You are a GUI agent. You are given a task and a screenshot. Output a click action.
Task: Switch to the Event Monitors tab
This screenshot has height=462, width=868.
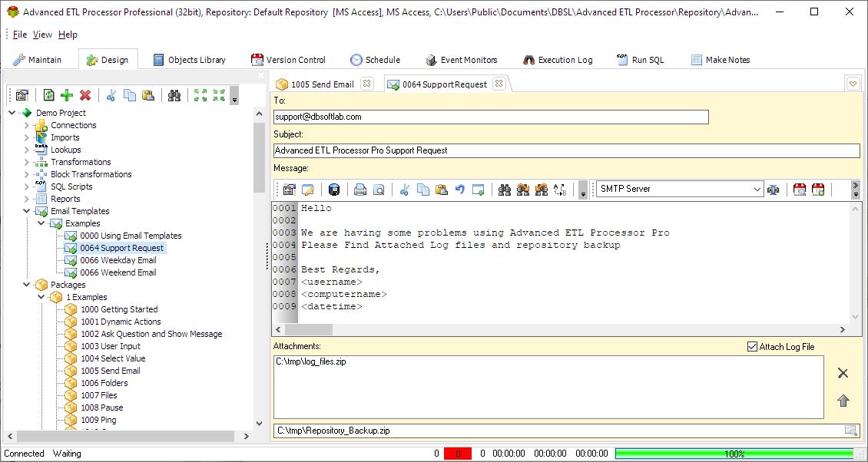(461, 60)
